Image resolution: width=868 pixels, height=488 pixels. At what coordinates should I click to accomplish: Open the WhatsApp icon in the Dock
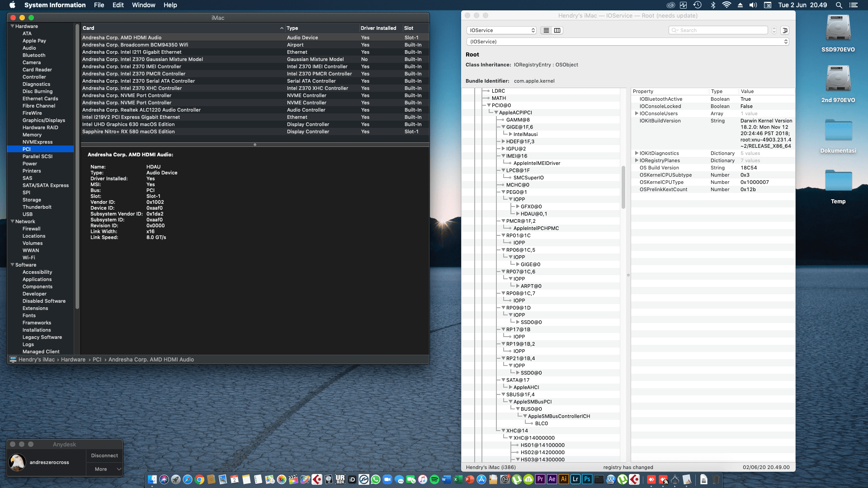tap(376, 479)
